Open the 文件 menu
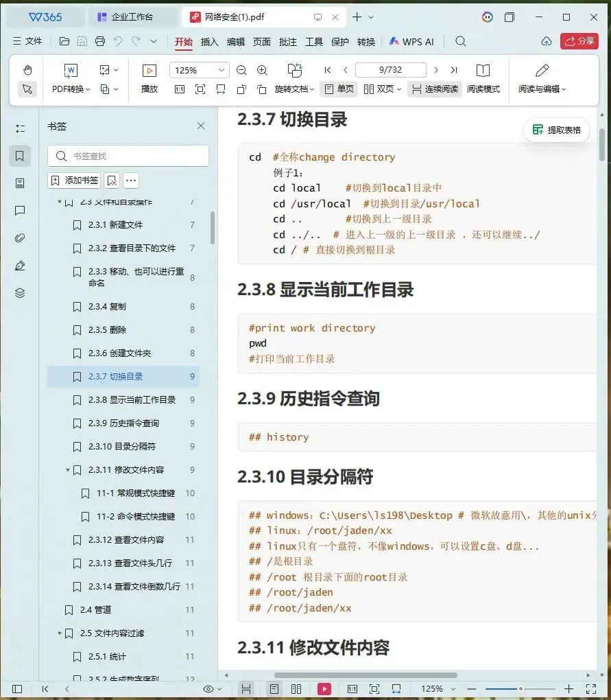The image size is (611, 700). pyautogui.click(x=27, y=41)
